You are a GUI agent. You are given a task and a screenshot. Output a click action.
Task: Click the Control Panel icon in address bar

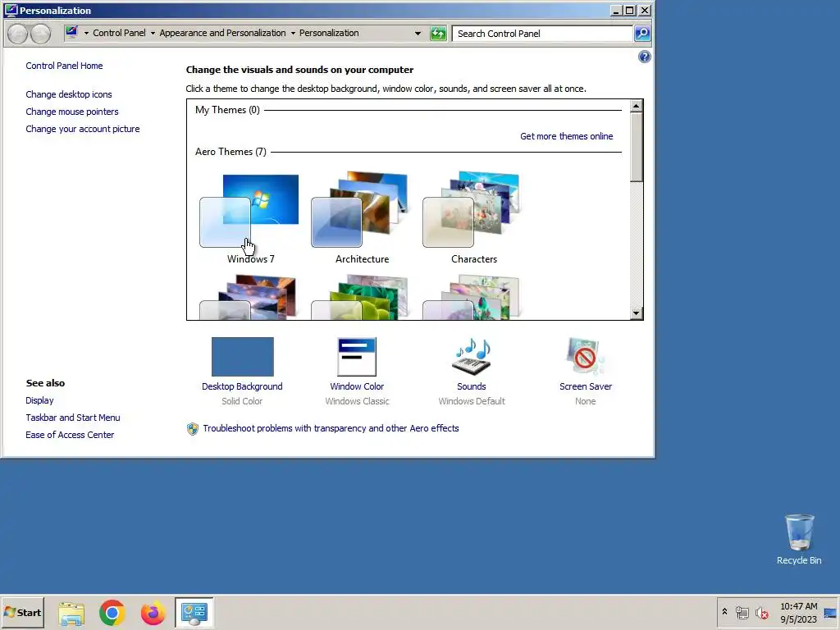pyautogui.click(x=71, y=33)
